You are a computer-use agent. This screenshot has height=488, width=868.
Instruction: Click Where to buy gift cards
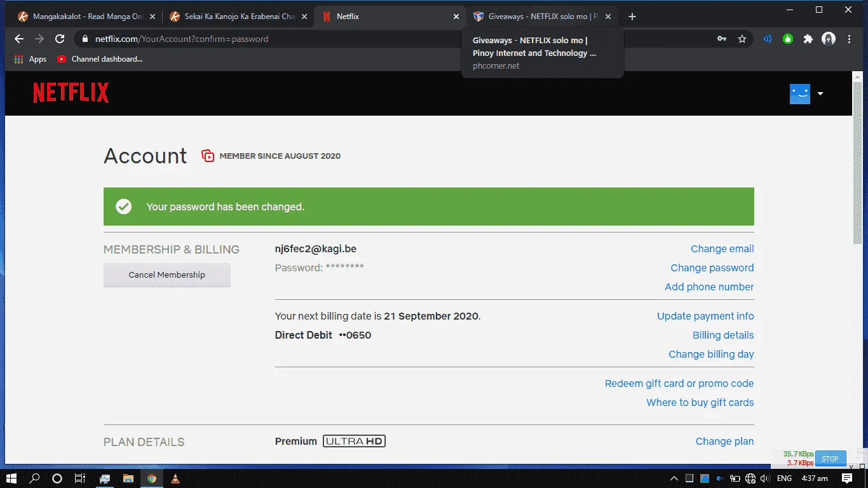pyautogui.click(x=700, y=403)
